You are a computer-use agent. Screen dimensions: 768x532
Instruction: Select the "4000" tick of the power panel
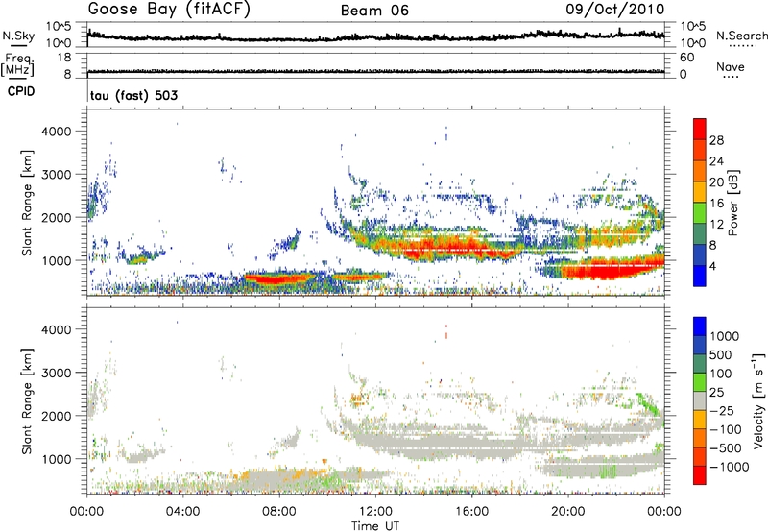(x=56, y=132)
